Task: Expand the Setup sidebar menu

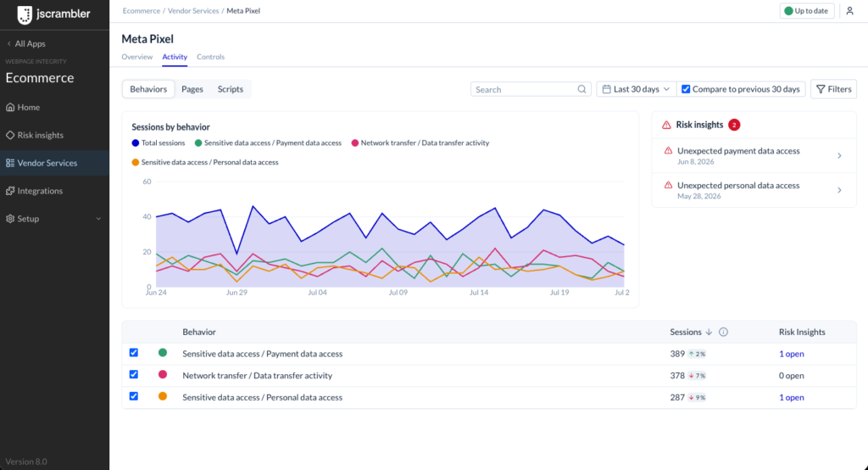Action: coord(54,219)
